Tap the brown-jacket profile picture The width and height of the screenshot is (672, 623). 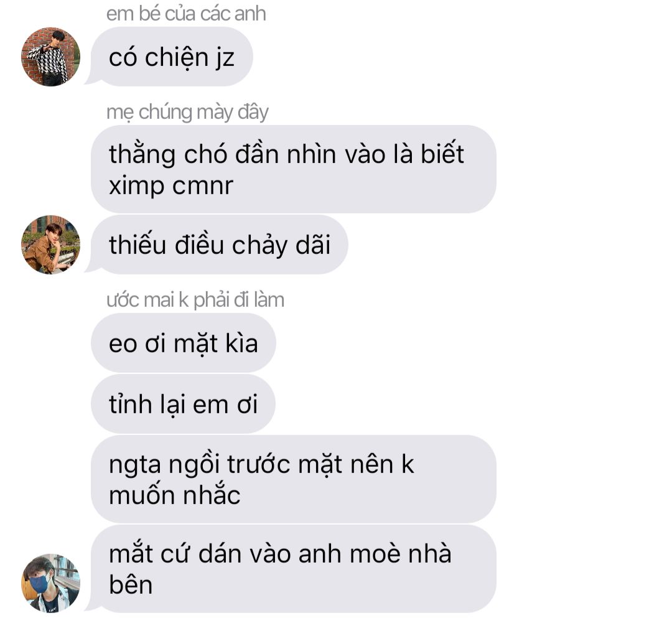pyautogui.click(x=50, y=245)
